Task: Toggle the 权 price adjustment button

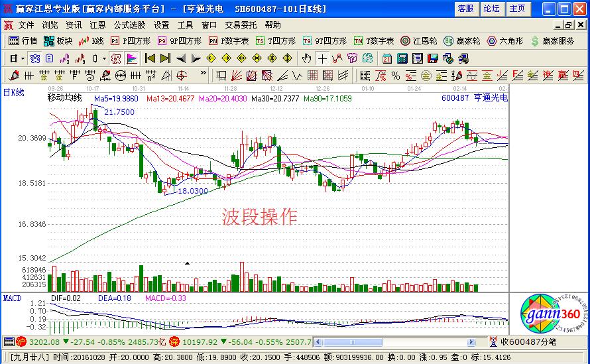Action: coord(115,58)
